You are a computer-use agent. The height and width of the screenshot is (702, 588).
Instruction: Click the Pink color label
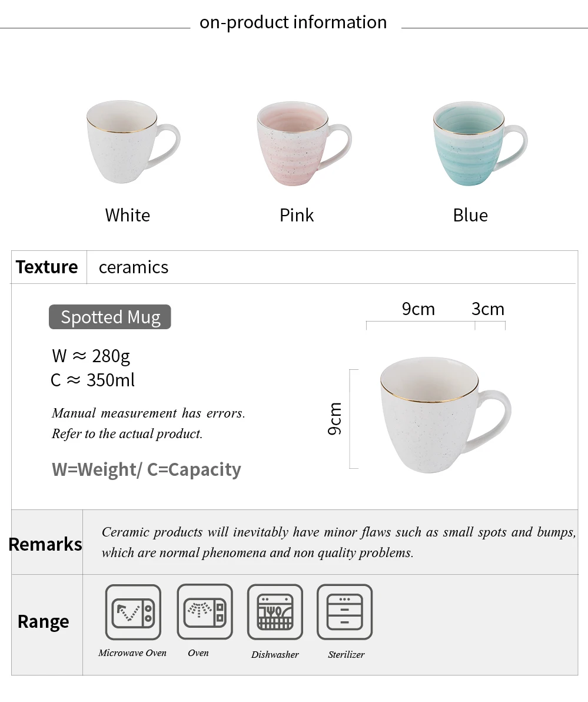297,216
